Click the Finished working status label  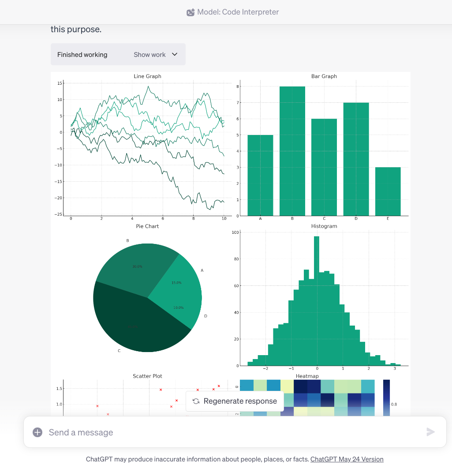pos(82,54)
